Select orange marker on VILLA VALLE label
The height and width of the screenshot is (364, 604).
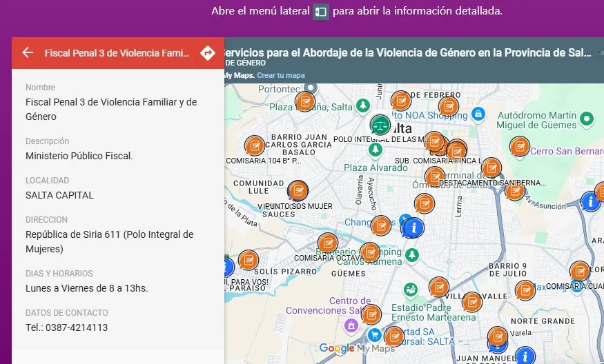(472, 302)
